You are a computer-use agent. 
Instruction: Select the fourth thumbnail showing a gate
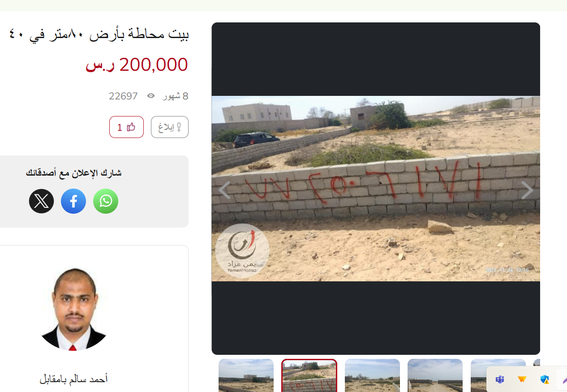pyautogui.click(x=435, y=375)
